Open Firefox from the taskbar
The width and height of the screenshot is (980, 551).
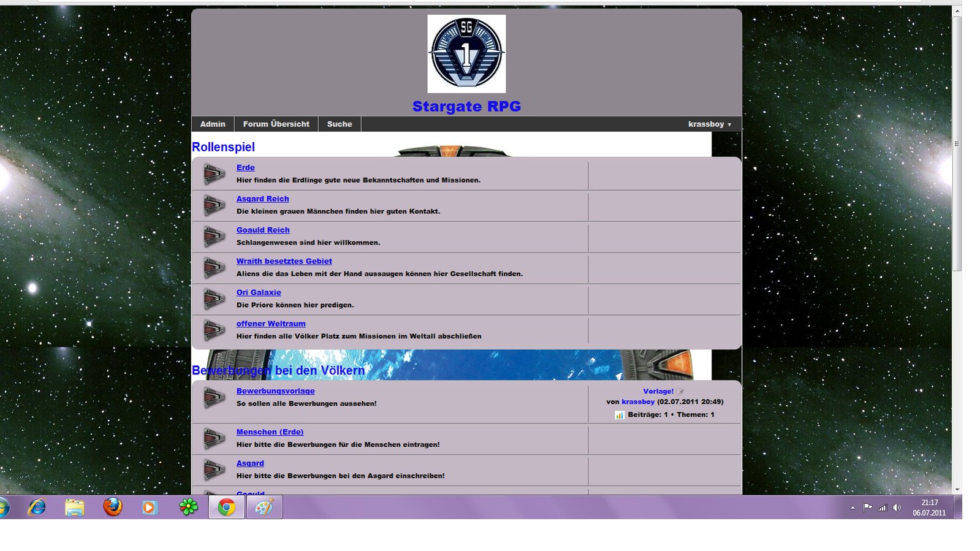click(113, 507)
